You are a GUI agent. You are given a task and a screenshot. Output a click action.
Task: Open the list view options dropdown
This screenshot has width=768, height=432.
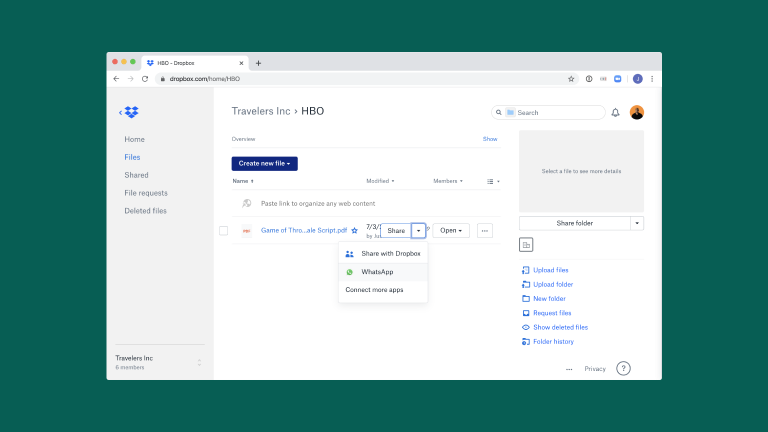point(492,181)
